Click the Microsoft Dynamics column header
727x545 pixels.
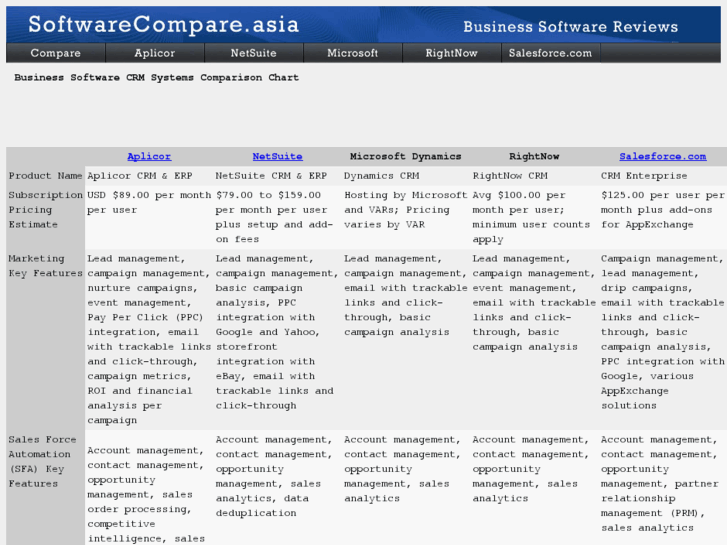406,156
